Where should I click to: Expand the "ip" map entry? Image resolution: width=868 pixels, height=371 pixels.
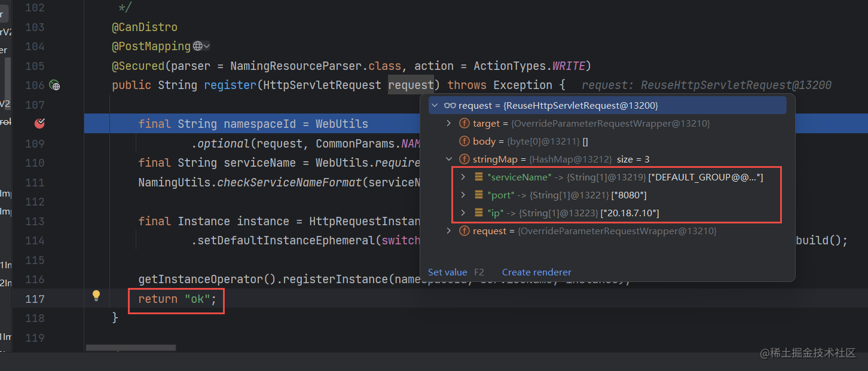(x=463, y=213)
